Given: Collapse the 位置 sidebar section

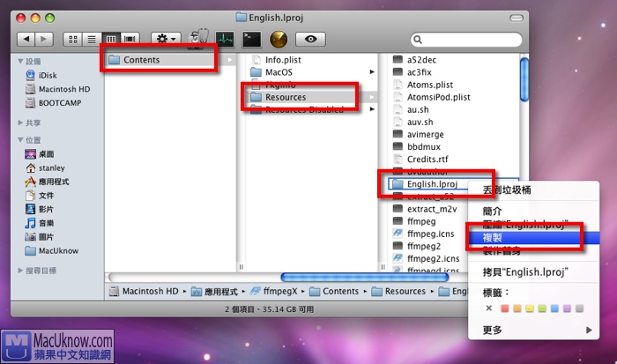Looking at the screenshot, I should pyautogui.click(x=20, y=140).
